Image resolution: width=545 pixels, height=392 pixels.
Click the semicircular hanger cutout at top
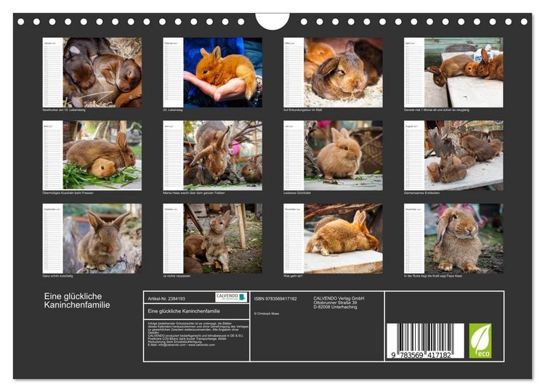pos(272,21)
